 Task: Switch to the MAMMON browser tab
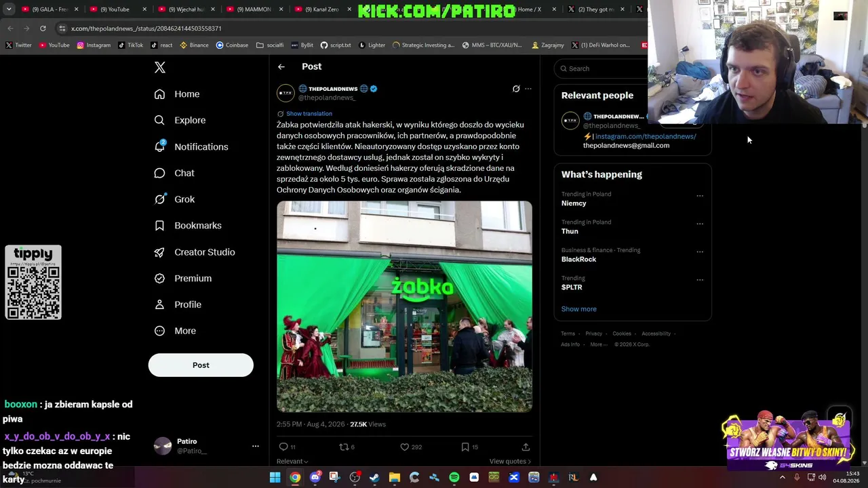[256, 9]
